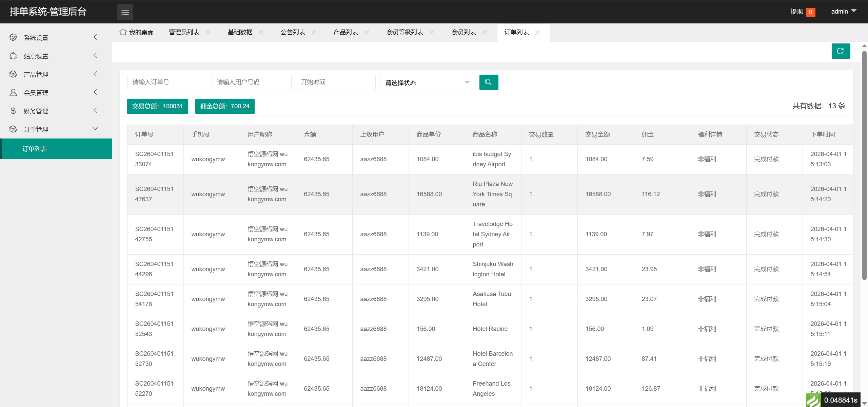The width and height of the screenshot is (868, 407).
Task: Click the green search magnifier button
Action: pyautogui.click(x=489, y=82)
